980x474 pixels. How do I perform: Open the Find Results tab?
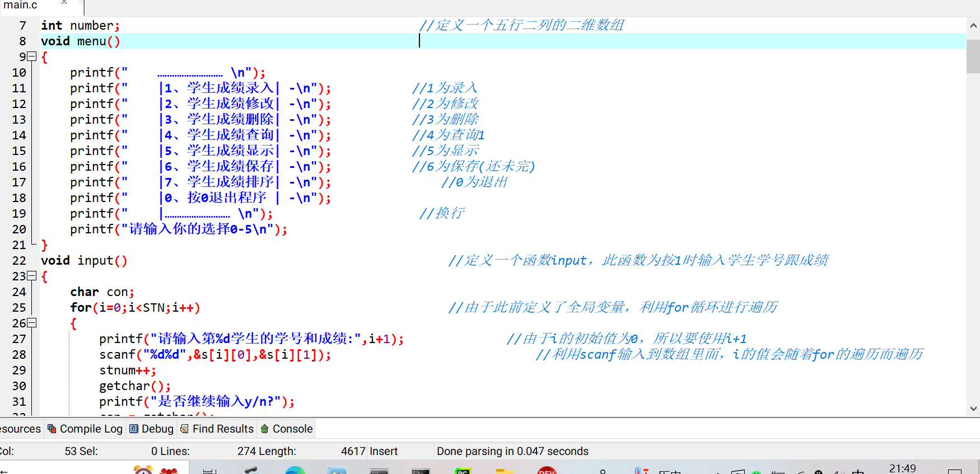pyautogui.click(x=217, y=429)
